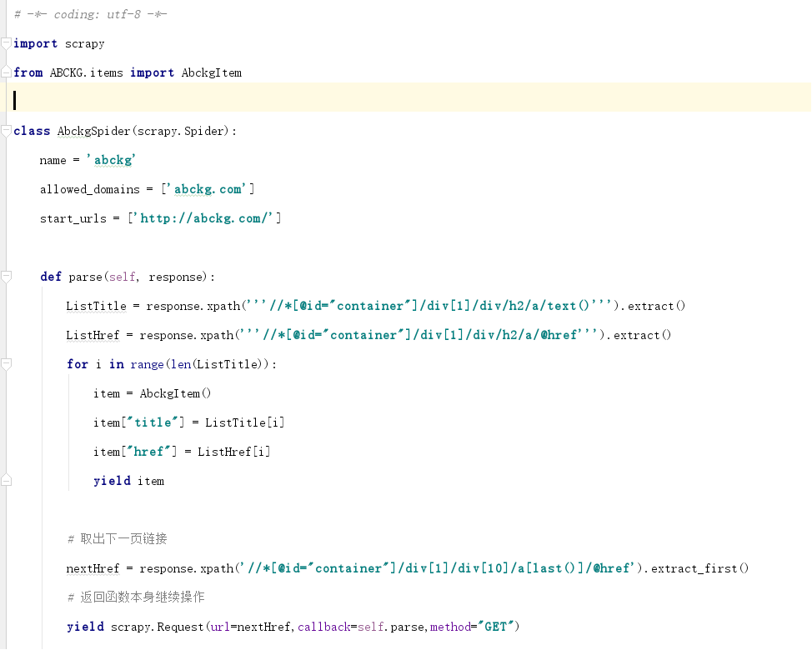812x650 pixels.
Task: Click the start_urls variable
Action: [x=73, y=218]
